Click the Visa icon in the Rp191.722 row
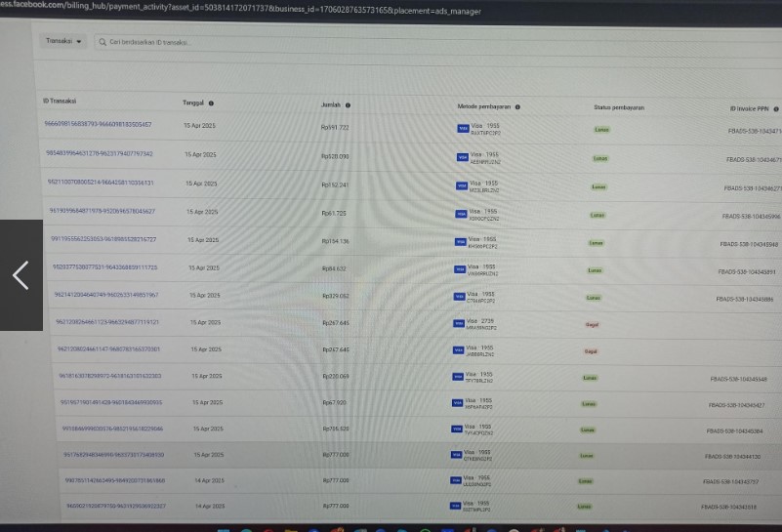This screenshot has height=532, width=782. [x=462, y=128]
